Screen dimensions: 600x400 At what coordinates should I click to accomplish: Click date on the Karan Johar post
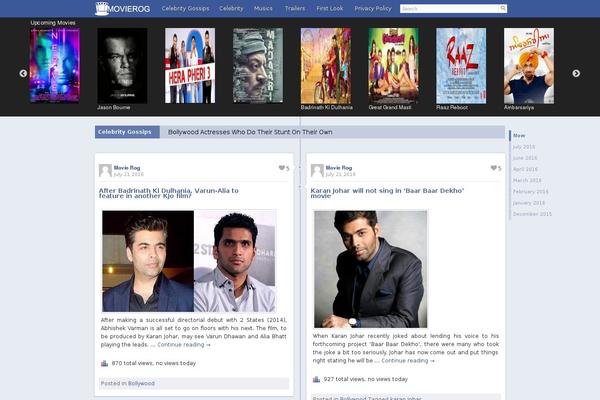pyautogui.click(x=340, y=174)
